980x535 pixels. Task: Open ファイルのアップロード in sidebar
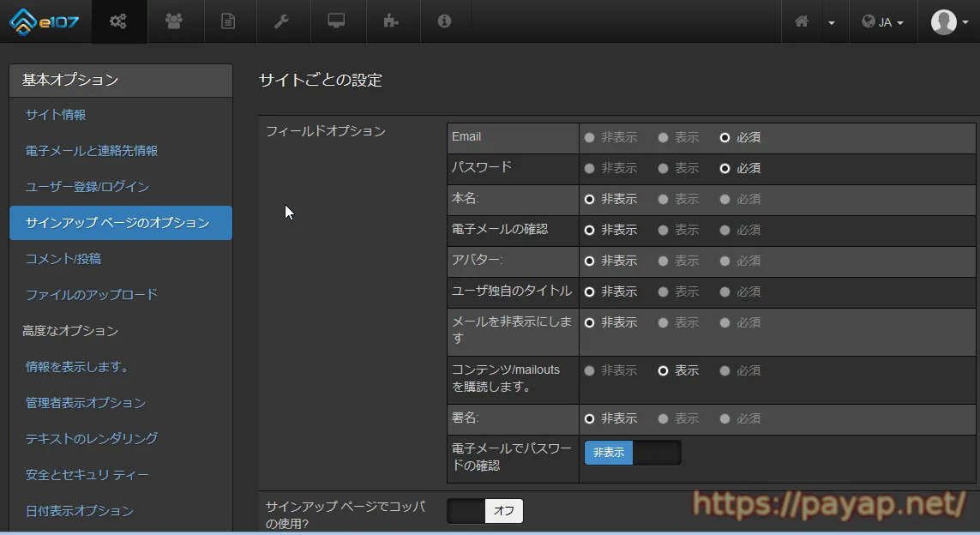coord(91,294)
